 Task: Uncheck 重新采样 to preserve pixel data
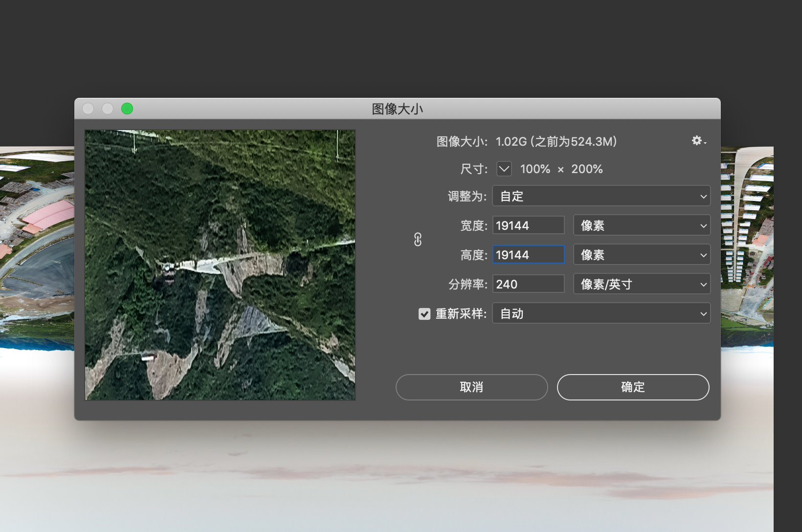click(424, 313)
